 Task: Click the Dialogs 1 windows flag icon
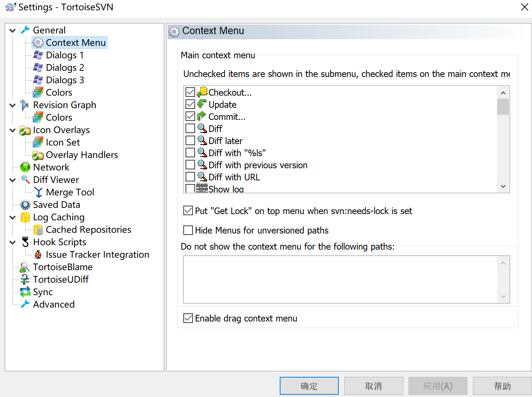pos(38,55)
